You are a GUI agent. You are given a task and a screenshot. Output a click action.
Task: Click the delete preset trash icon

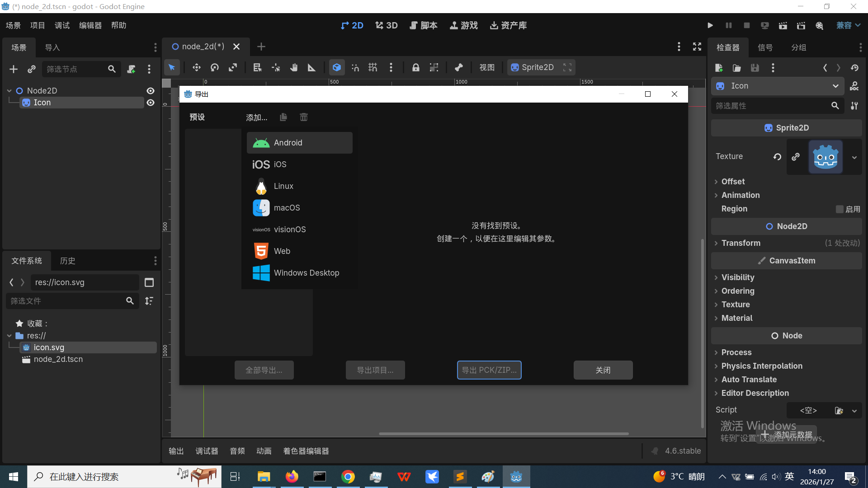(x=304, y=117)
